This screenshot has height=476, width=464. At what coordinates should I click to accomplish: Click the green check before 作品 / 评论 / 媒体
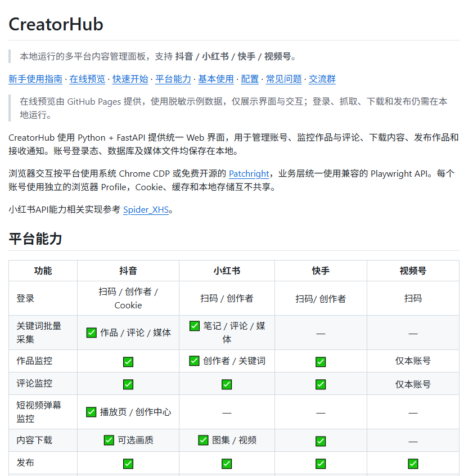(91, 333)
